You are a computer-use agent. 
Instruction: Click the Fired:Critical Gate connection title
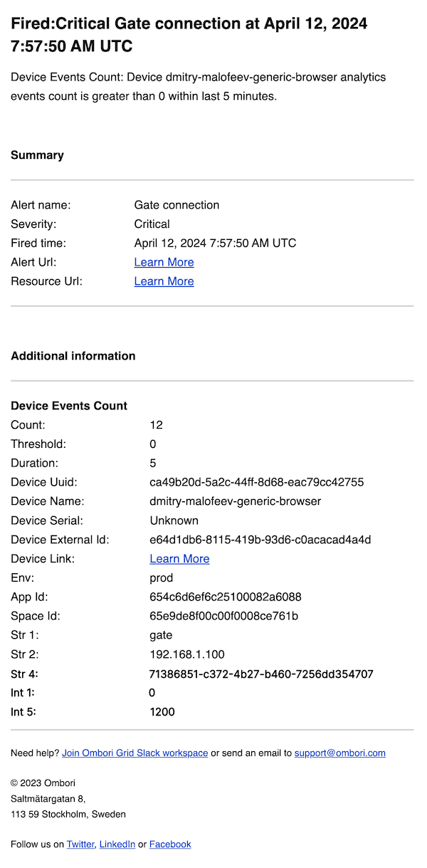(189, 34)
